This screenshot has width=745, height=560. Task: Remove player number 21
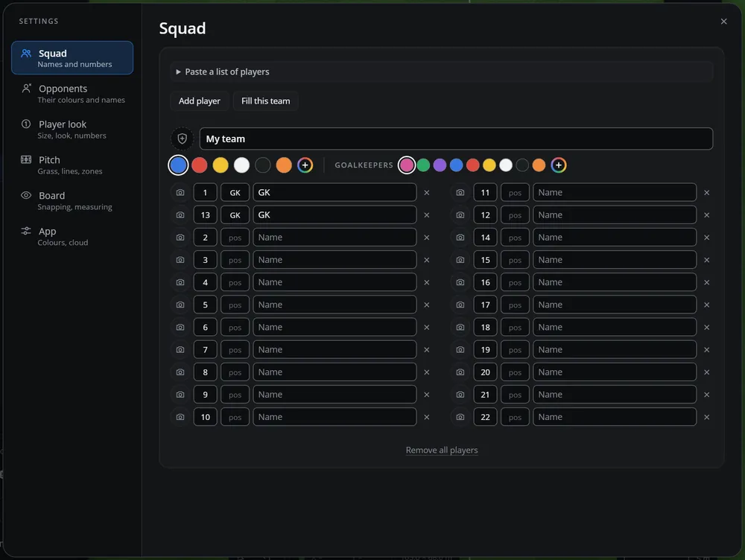point(706,394)
